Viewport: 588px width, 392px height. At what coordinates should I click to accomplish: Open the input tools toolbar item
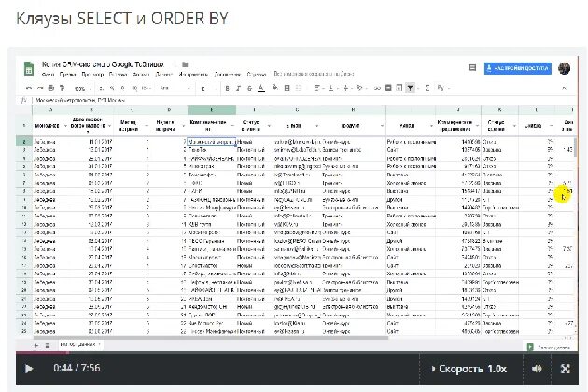[x=441, y=88]
